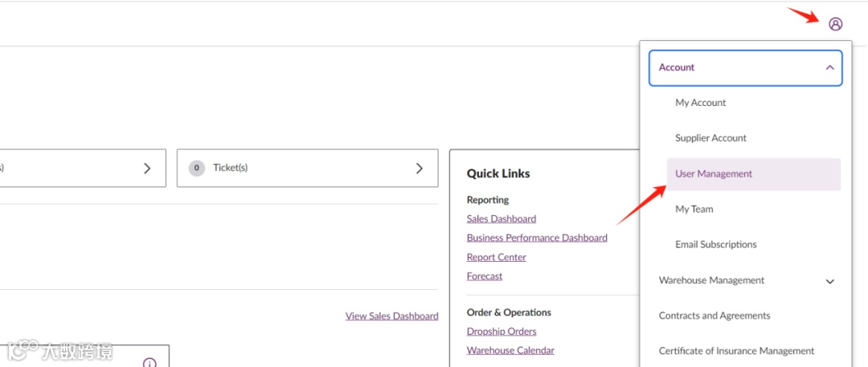The width and height of the screenshot is (868, 367).
Task: Open the Report Center link
Action: click(x=496, y=257)
